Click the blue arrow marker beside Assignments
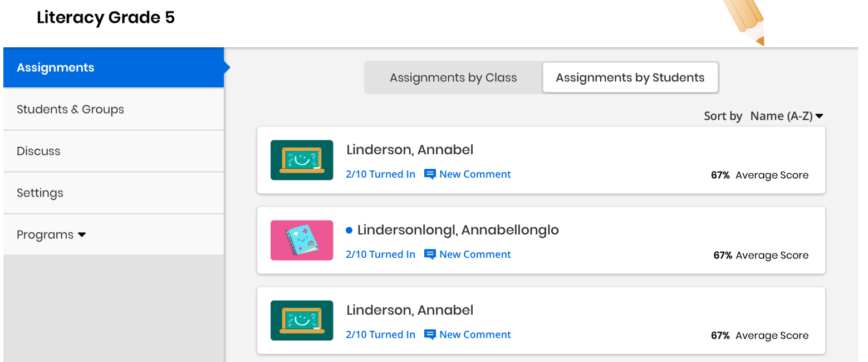868x362 pixels. coord(226,67)
